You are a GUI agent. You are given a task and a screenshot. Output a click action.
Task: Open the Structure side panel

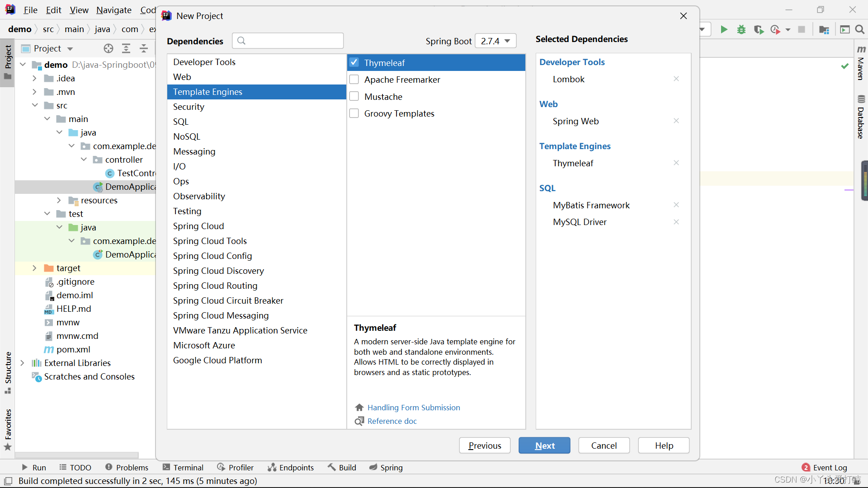(x=8, y=372)
